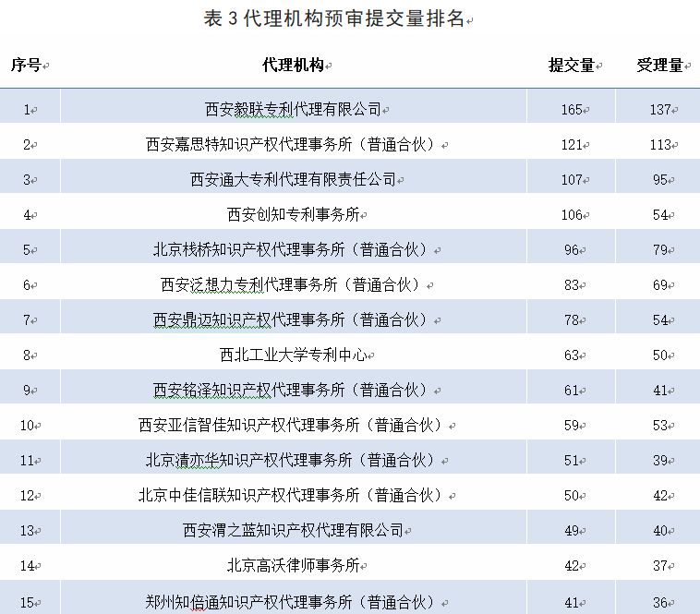Screen dimensions: 700x614
Task: Select the 51 submission value
Action: (x=572, y=460)
